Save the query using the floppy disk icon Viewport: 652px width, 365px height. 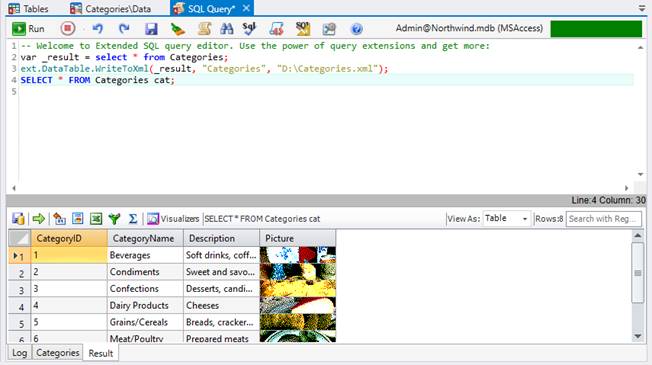tap(151, 29)
